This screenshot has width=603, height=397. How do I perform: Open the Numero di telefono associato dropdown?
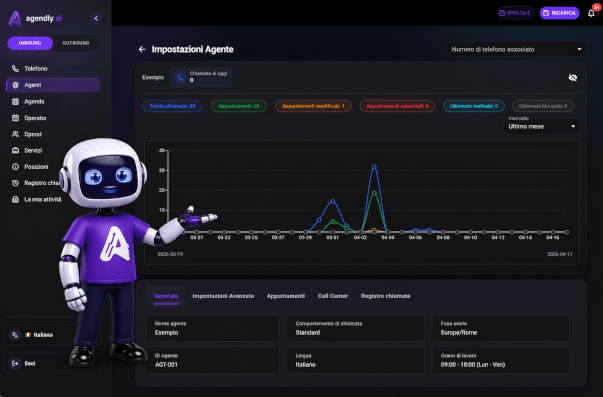click(x=516, y=49)
